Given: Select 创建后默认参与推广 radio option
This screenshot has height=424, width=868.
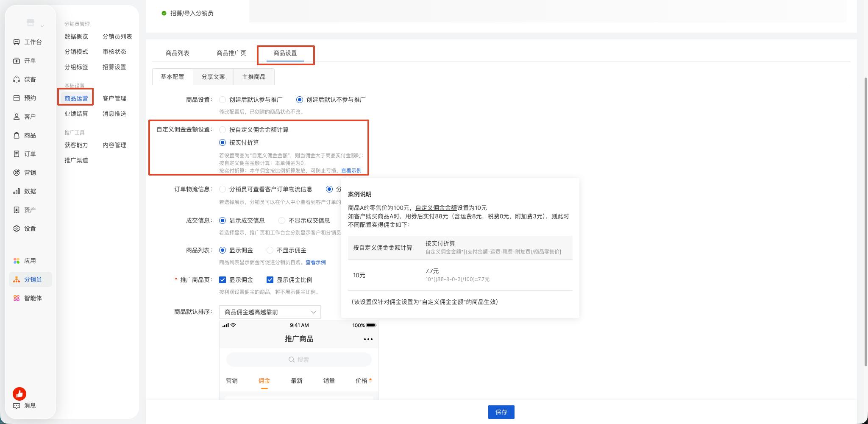Looking at the screenshot, I should (x=223, y=100).
